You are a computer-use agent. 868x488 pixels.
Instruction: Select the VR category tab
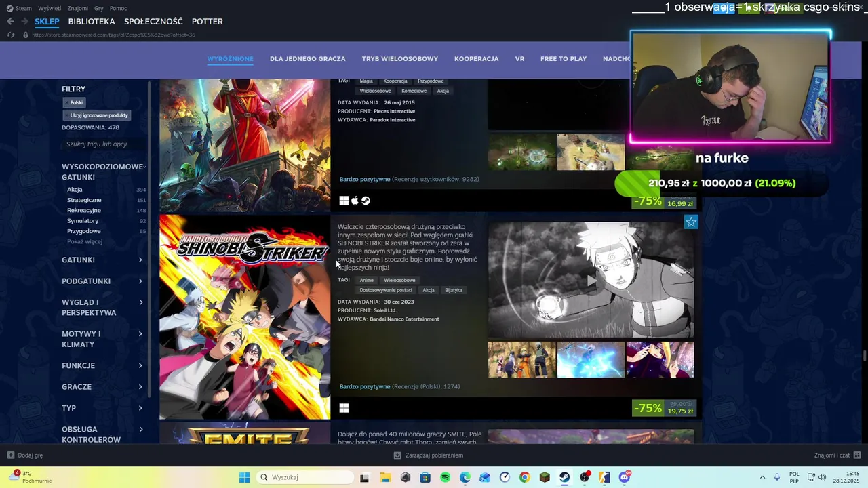(519, 59)
